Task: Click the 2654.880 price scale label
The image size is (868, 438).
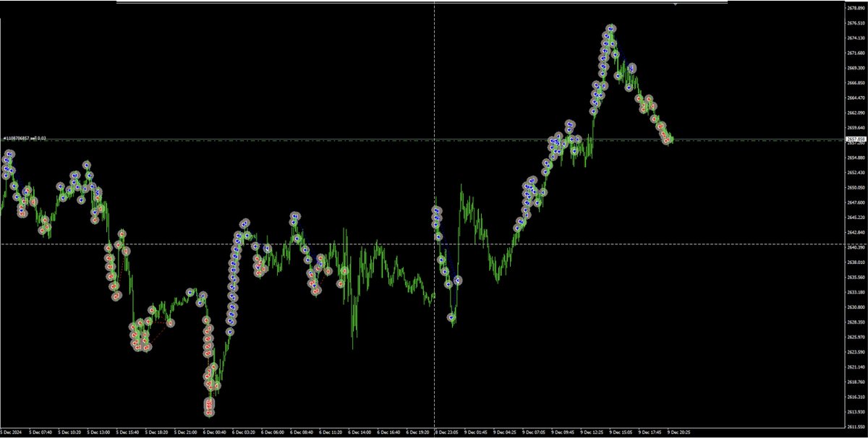Action: [856, 158]
